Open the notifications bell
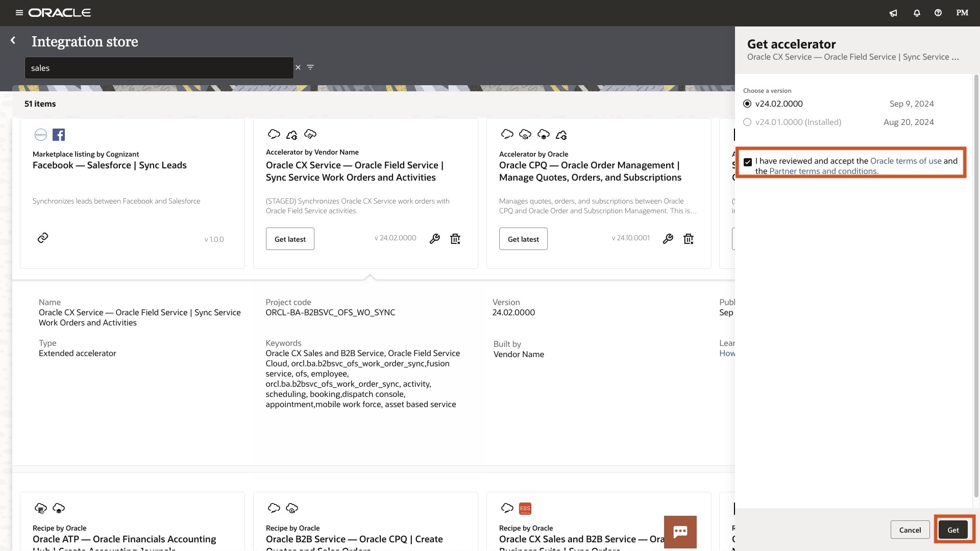The width and height of the screenshot is (980, 551). (917, 13)
